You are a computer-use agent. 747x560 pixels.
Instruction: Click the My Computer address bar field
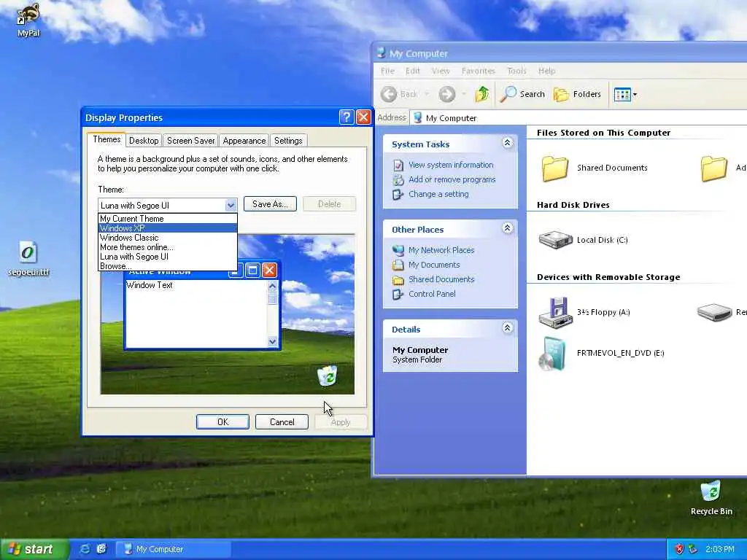(578, 117)
